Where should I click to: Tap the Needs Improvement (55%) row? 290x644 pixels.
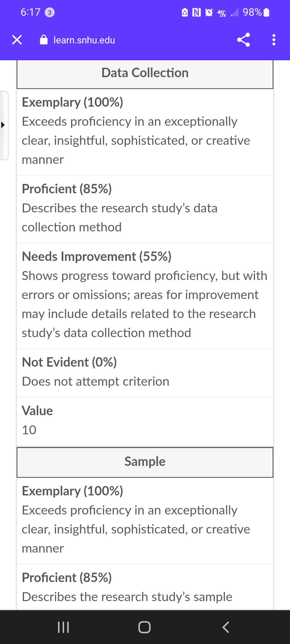tap(145, 296)
